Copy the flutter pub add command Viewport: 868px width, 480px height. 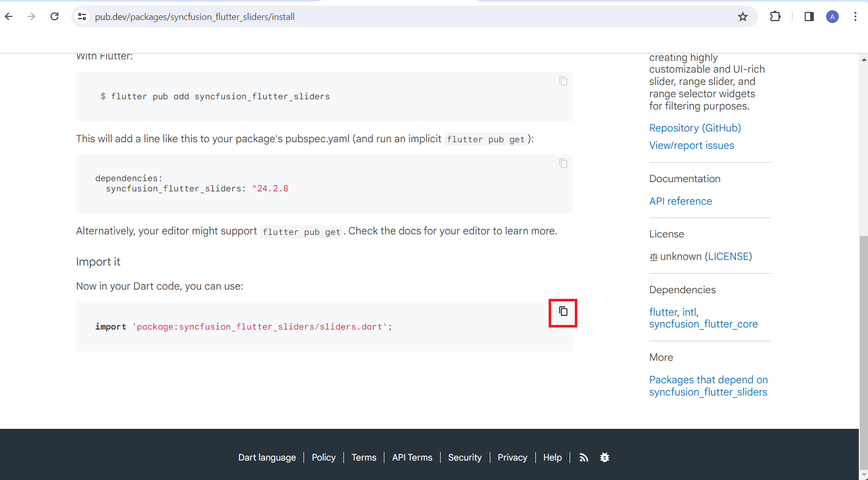[x=563, y=81]
